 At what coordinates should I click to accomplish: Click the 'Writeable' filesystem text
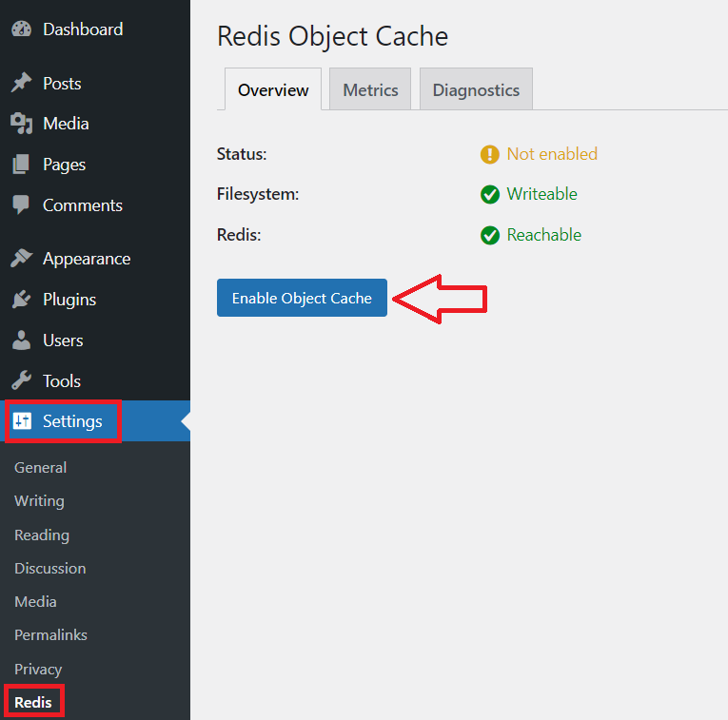click(x=541, y=194)
